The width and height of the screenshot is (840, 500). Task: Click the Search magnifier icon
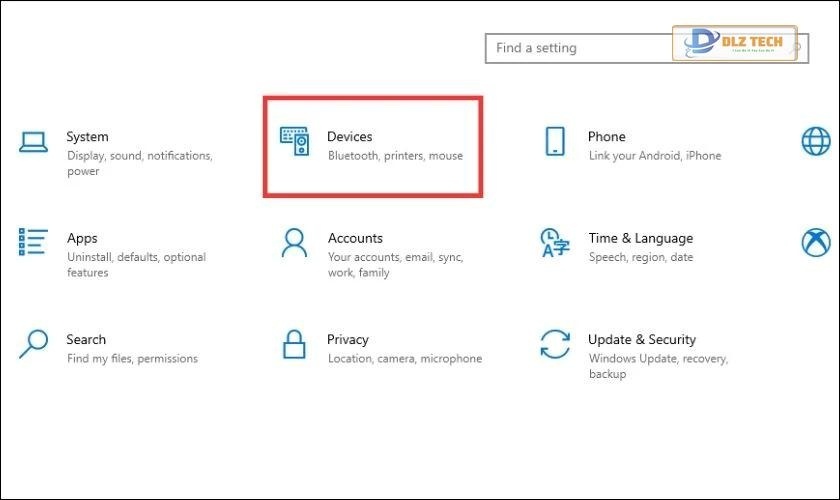[x=34, y=344]
